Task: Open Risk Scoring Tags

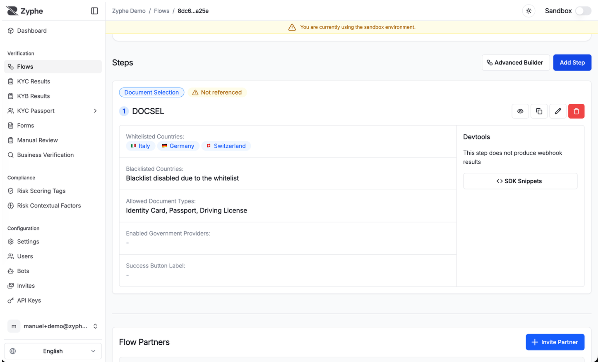Action: [53, 191]
